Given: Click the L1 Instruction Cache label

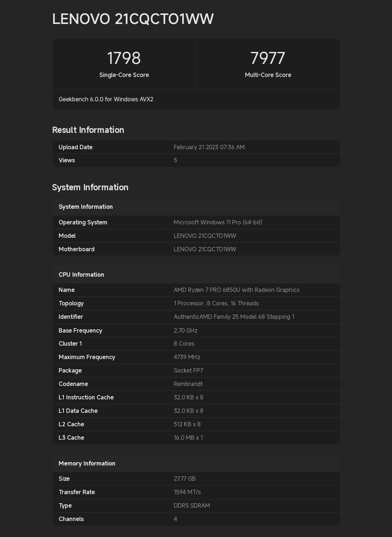Looking at the screenshot, I should point(86,397).
